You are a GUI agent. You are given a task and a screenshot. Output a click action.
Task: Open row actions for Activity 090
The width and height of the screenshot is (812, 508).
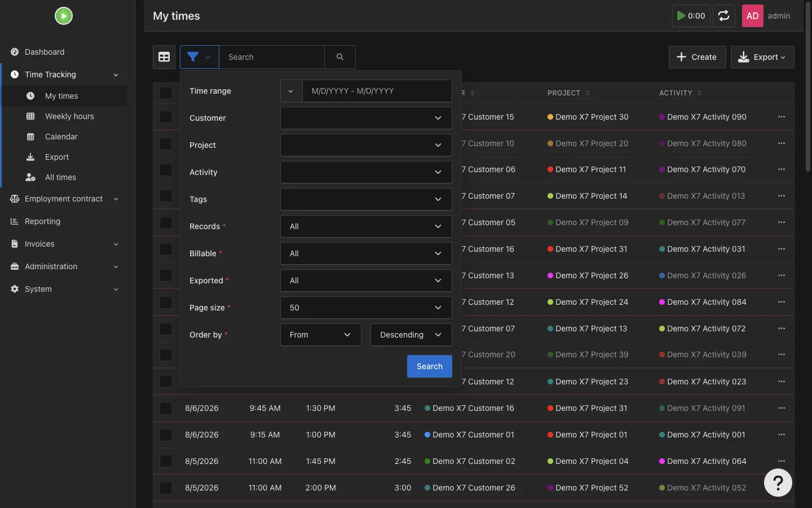[x=782, y=117]
